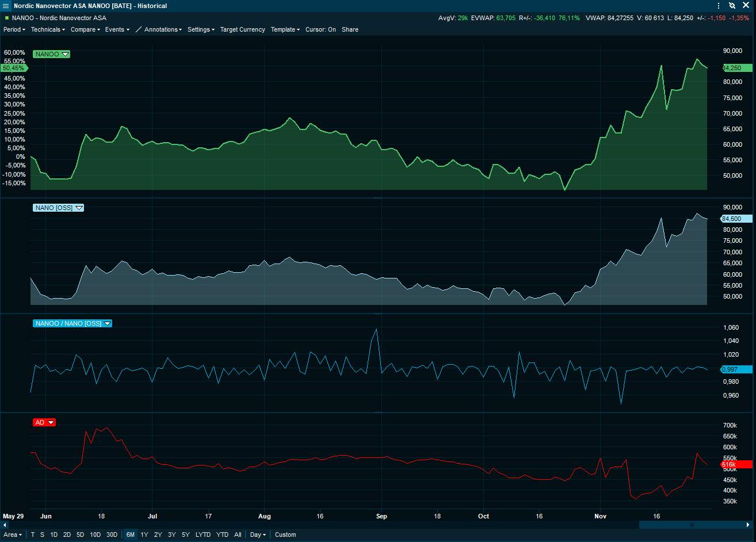This screenshot has height=542, width=756.
Task: Click the scroll right arrow below chart
Action: click(748, 525)
